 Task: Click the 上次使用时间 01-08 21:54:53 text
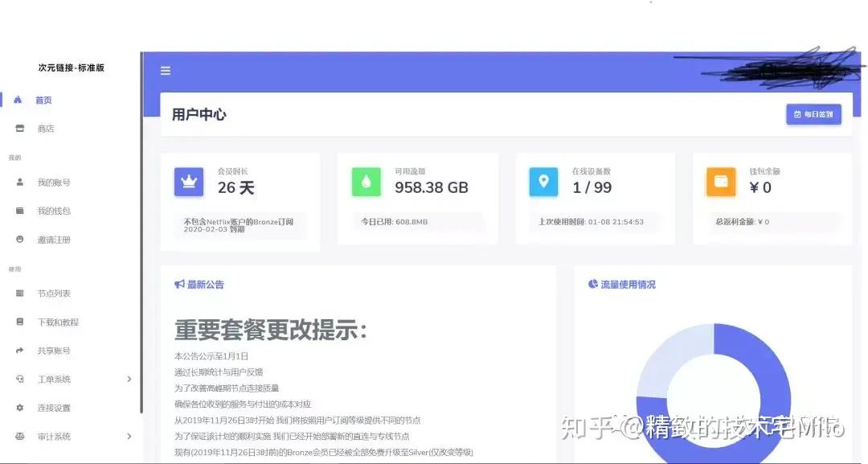point(591,221)
